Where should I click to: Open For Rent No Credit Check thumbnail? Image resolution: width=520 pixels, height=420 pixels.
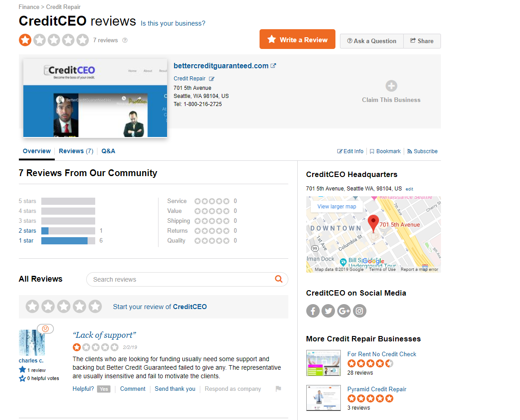coord(323,363)
